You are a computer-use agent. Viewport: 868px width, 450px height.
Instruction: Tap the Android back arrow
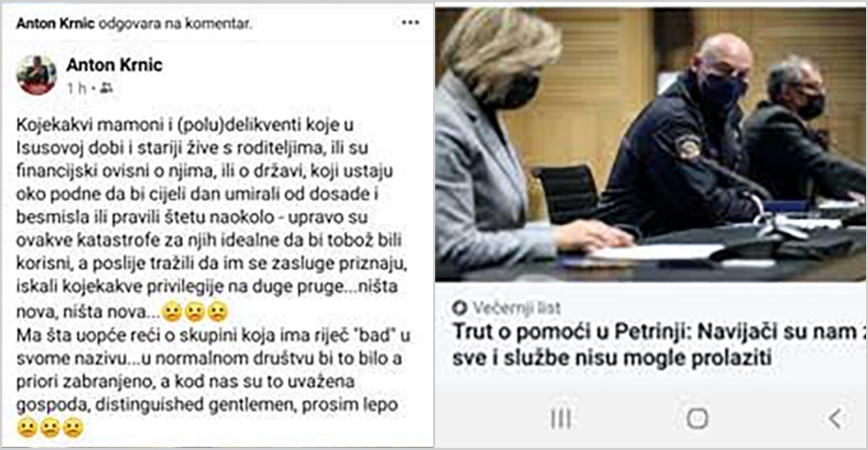835,418
